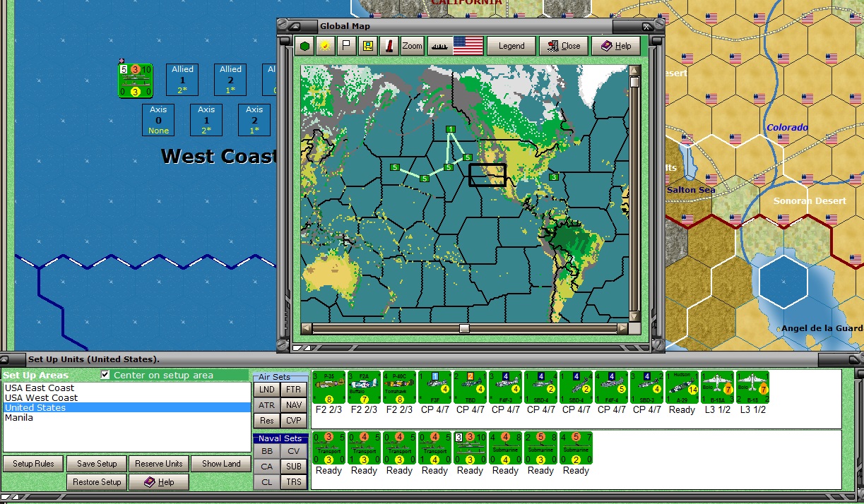Select the B-18A Bolo bomber counter
Screen dimensions: 864x504
717,388
